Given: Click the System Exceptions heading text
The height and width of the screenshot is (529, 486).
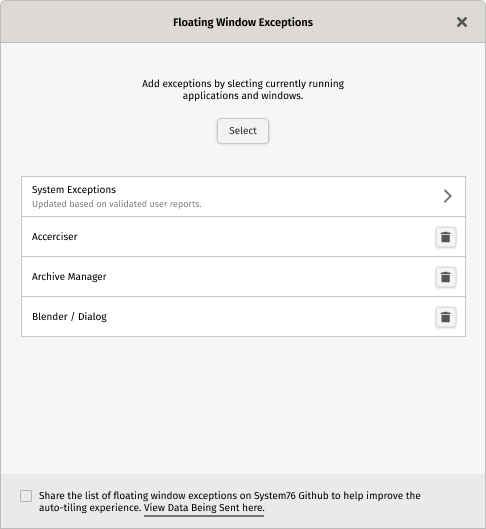Looking at the screenshot, I should (x=74, y=190).
